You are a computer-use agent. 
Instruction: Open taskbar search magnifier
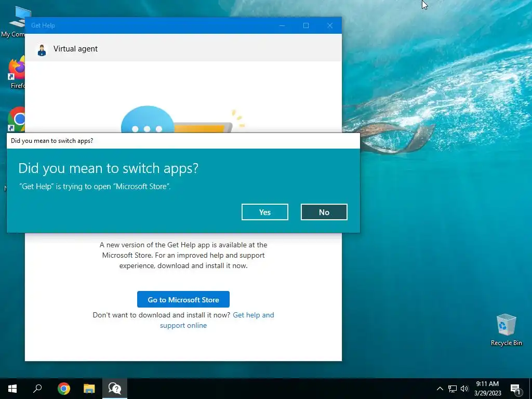pos(37,389)
